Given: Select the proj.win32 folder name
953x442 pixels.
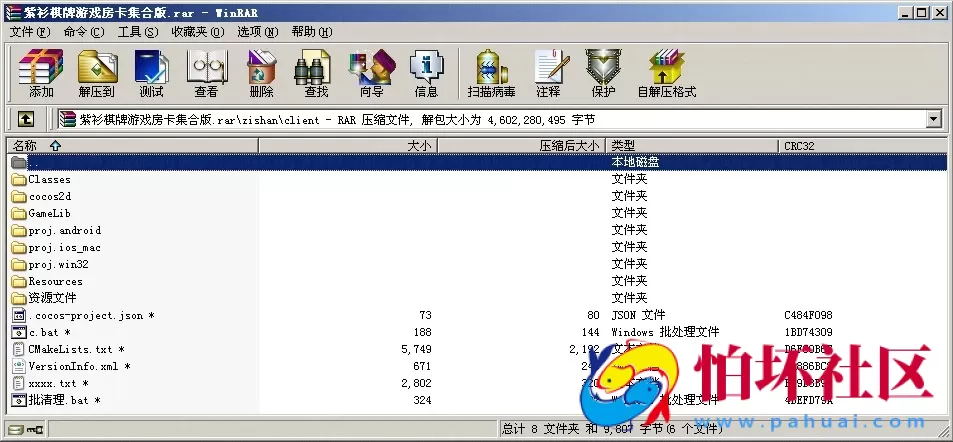Looking at the screenshot, I should (x=58, y=264).
